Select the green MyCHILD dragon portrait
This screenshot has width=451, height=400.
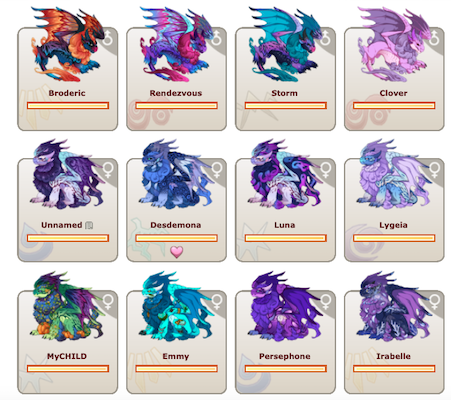67,307
